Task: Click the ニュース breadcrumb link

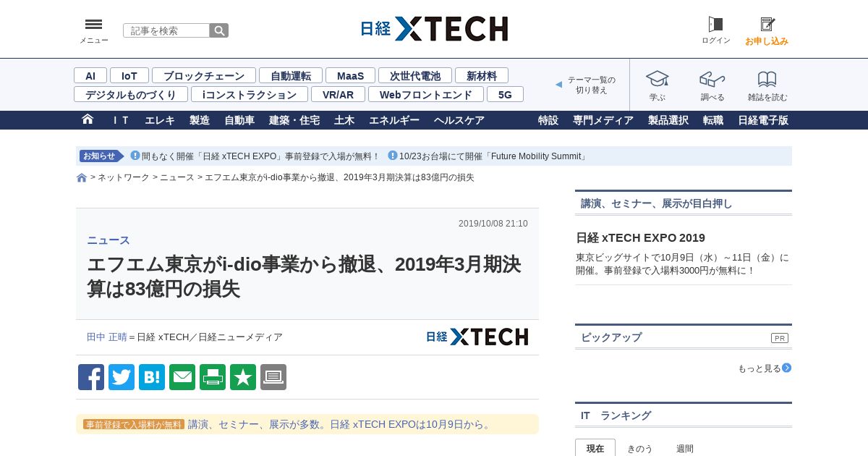Action: [177, 177]
